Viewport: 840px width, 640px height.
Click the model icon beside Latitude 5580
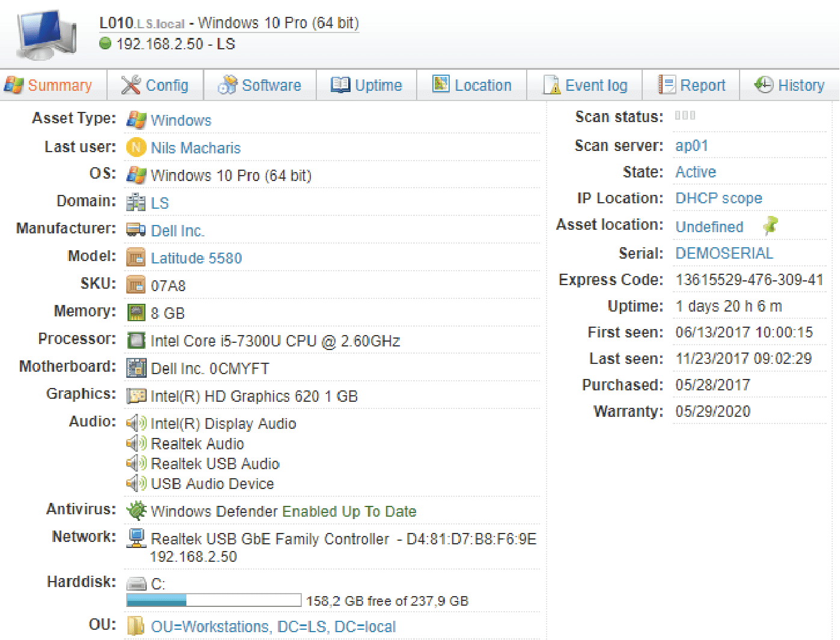[x=136, y=257]
